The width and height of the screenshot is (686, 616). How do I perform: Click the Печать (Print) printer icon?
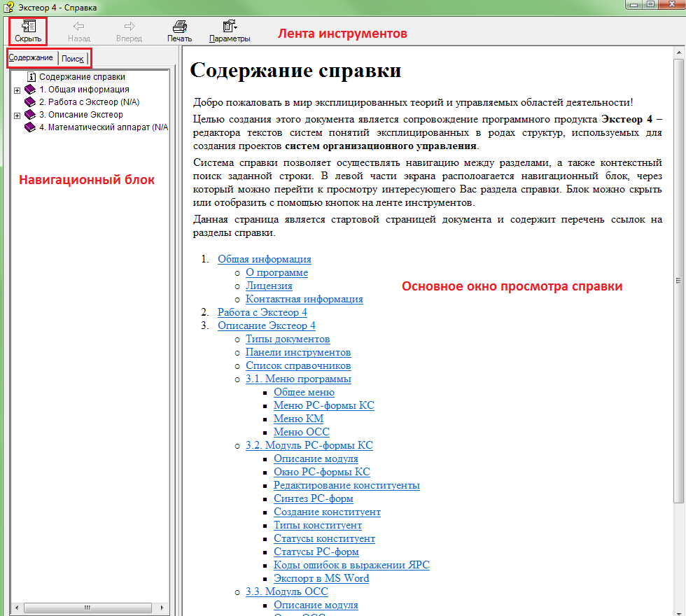click(179, 27)
